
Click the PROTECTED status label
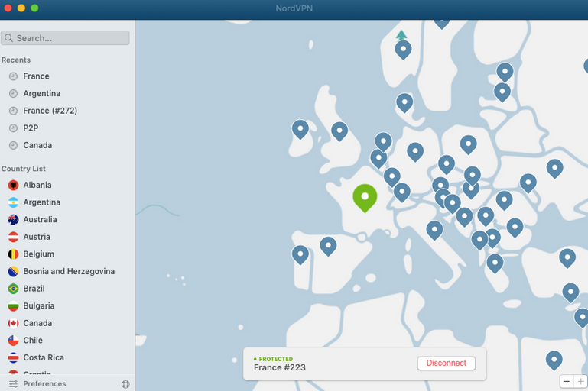[x=275, y=359]
